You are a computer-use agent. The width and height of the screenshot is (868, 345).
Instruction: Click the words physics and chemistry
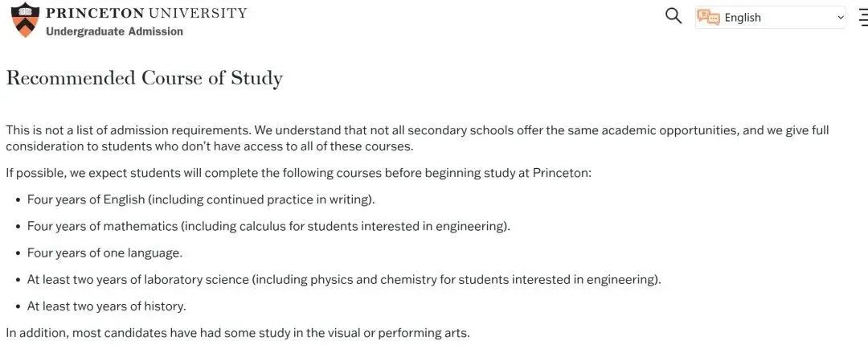(x=374, y=280)
